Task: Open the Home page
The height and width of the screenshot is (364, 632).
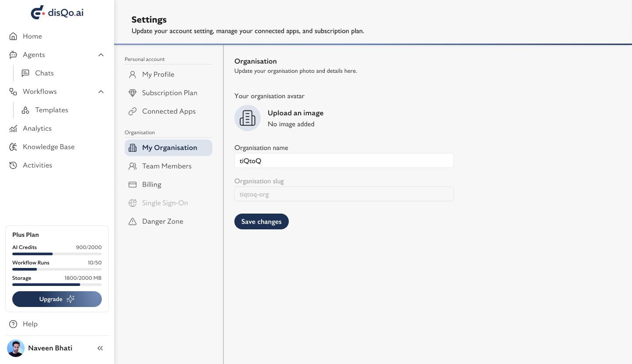Action: pos(57,36)
